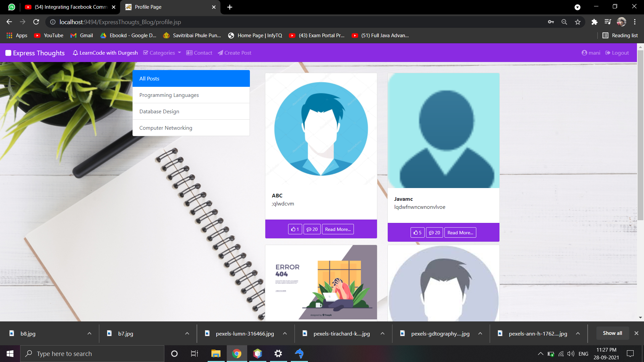Expand options for the b8.jpg download
644x362 pixels.
click(89, 334)
